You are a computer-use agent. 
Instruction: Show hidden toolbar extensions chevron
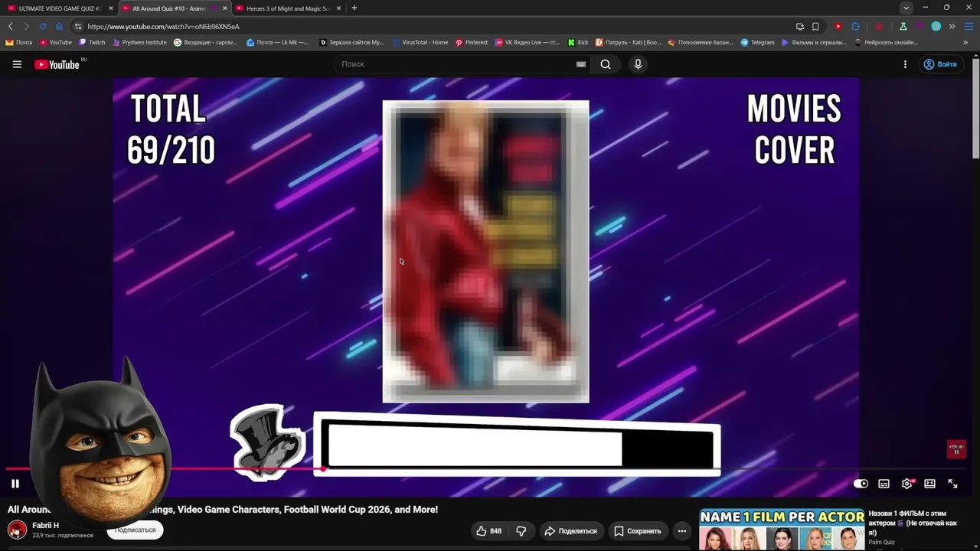[952, 27]
